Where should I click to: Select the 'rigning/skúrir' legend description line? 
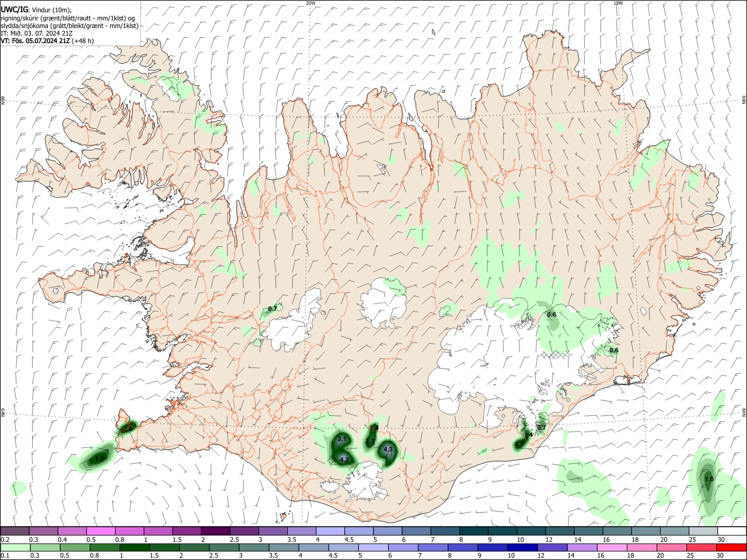67,18
